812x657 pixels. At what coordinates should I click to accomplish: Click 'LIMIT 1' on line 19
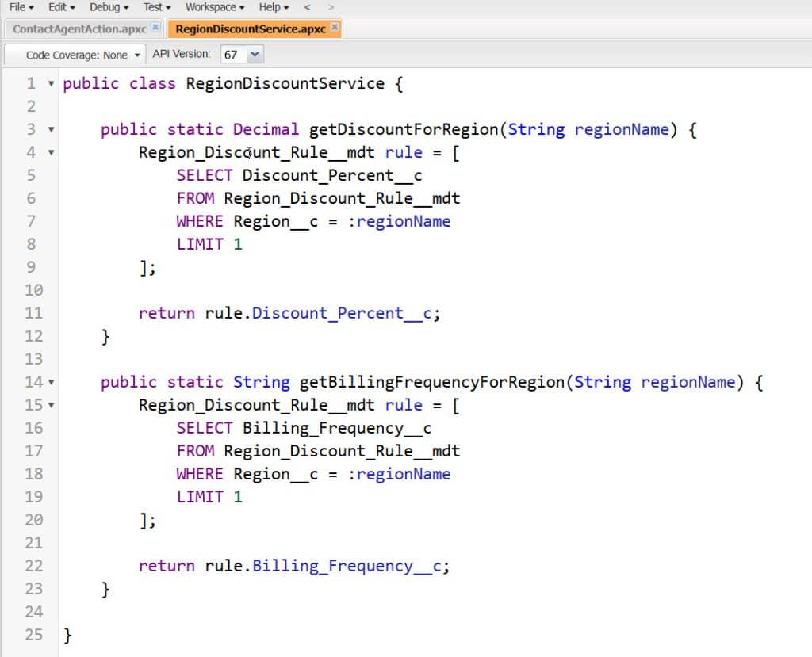[x=209, y=497]
